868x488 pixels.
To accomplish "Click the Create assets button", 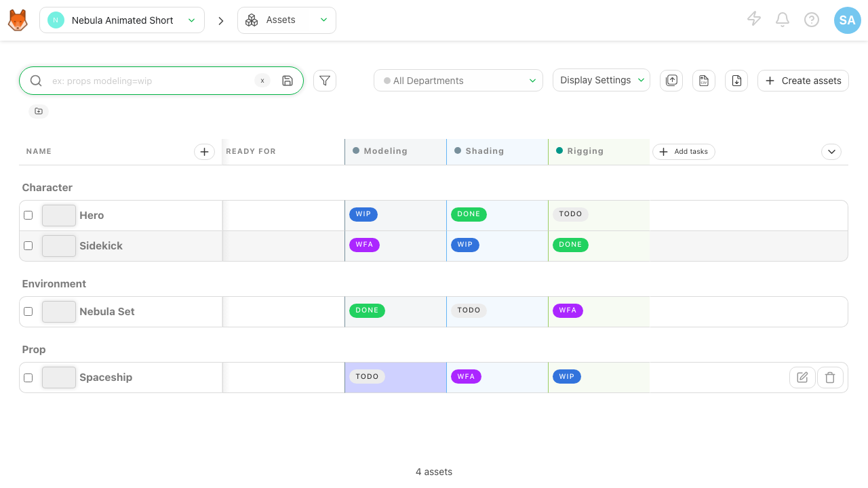I will point(803,81).
